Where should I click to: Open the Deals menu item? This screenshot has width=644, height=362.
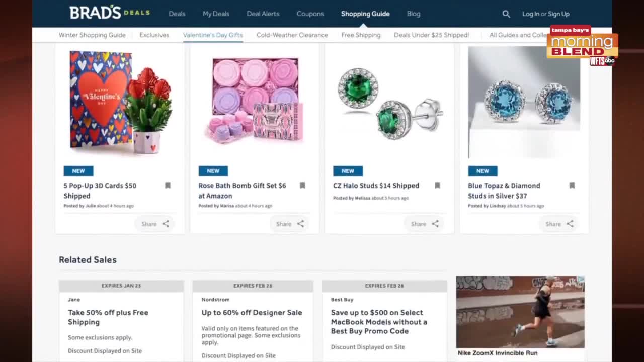(x=177, y=14)
